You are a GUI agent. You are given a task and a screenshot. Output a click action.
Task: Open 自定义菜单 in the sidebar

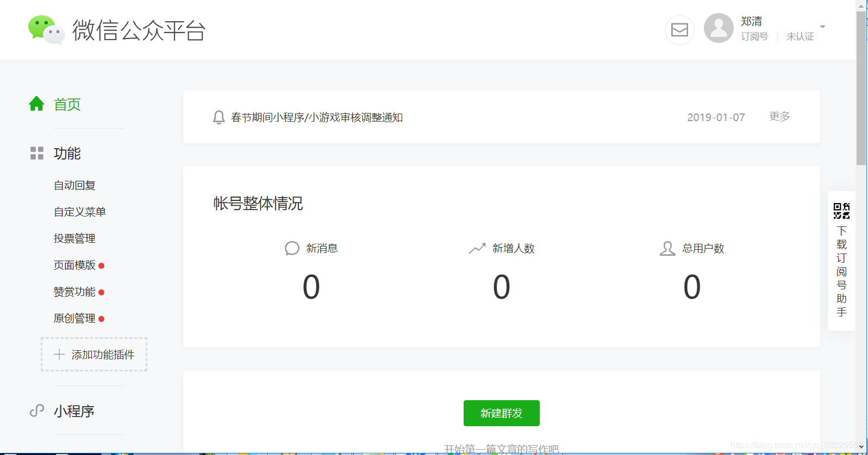click(x=79, y=212)
